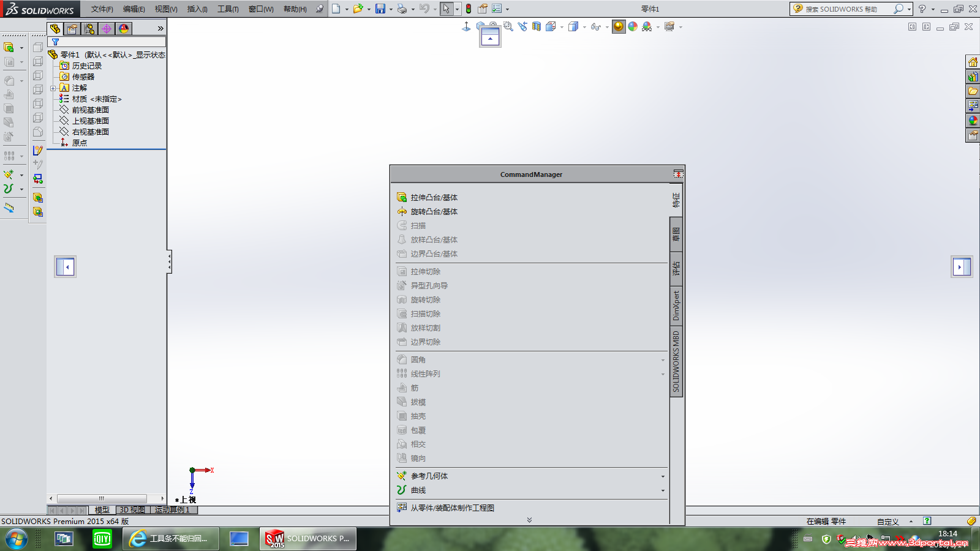This screenshot has width=980, height=551.
Task: Select 右视基准面 in the feature tree
Action: (x=90, y=132)
